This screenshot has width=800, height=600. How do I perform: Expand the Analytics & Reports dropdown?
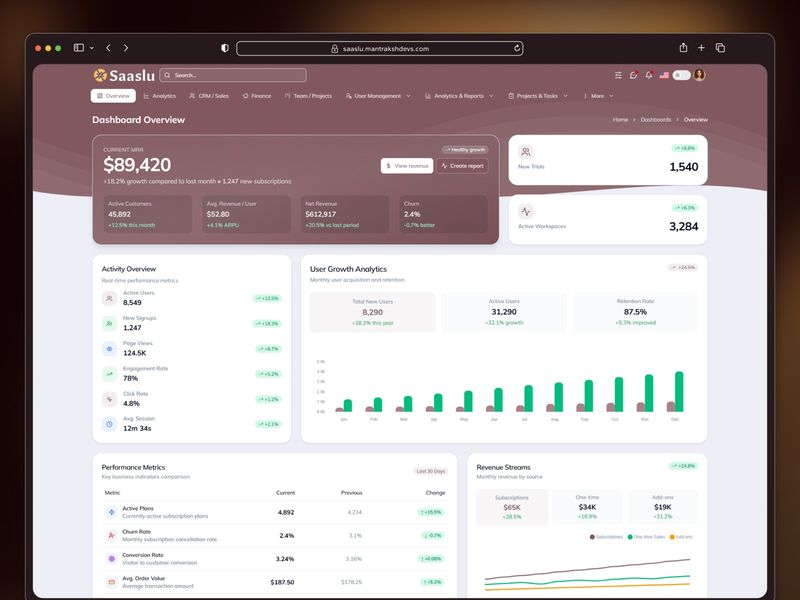pyautogui.click(x=459, y=96)
